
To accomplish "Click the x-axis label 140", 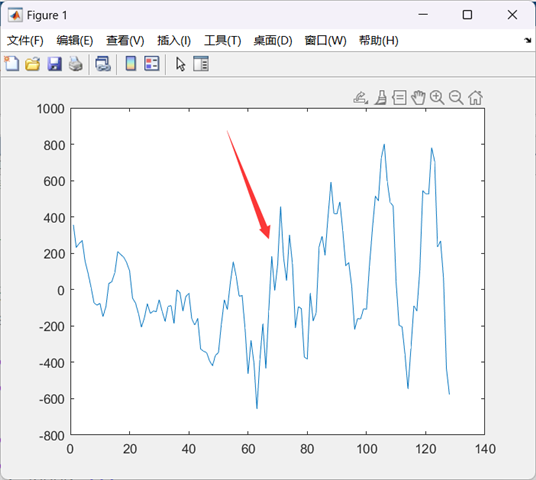I will [485, 449].
